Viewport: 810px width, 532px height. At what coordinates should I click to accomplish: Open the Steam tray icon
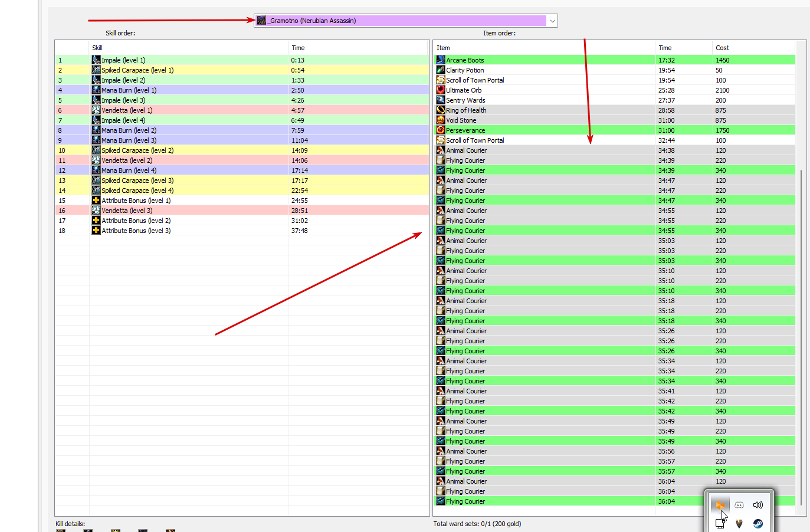coord(758,523)
